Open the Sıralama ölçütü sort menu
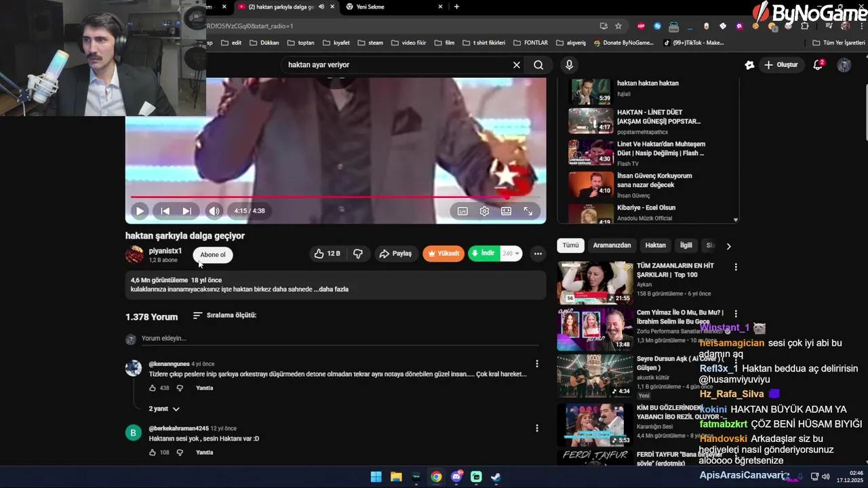Viewport: 868px width, 488px height. point(224,315)
